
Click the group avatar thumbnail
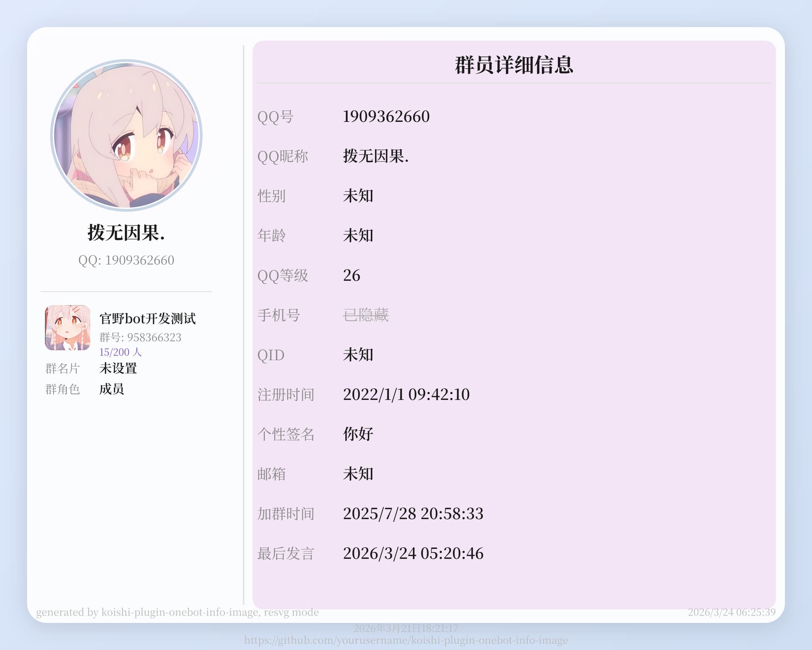pyautogui.click(x=68, y=328)
